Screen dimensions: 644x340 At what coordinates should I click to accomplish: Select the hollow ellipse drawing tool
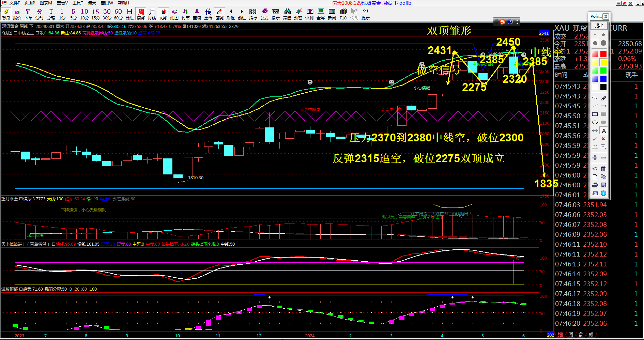click(595, 122)
